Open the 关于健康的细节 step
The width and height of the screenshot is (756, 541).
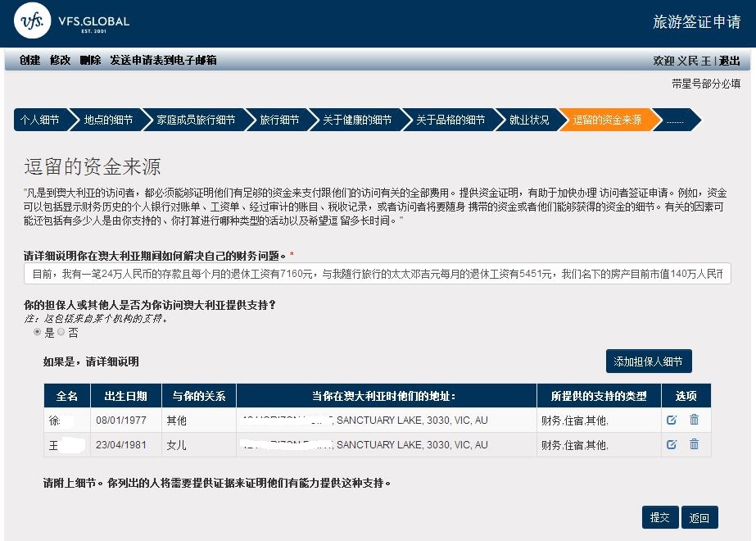[x=356, y=120]
